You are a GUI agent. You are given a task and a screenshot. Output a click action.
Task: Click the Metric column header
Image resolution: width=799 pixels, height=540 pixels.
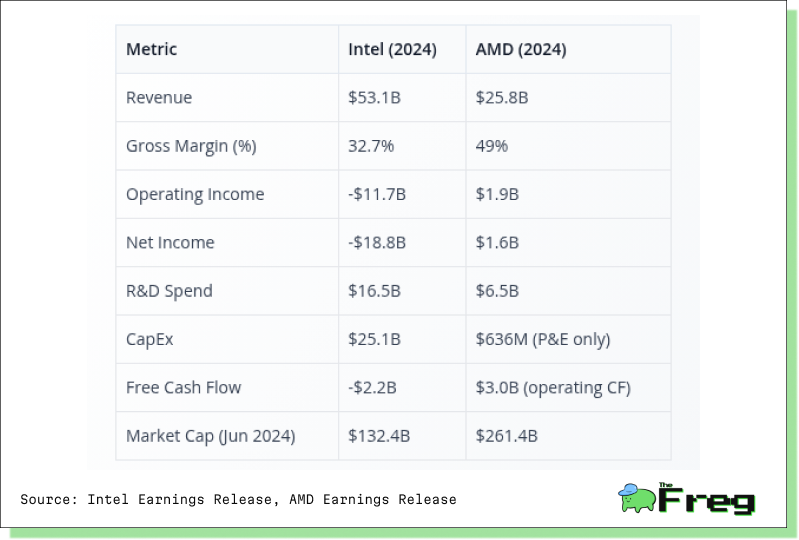tap(151, 49)
